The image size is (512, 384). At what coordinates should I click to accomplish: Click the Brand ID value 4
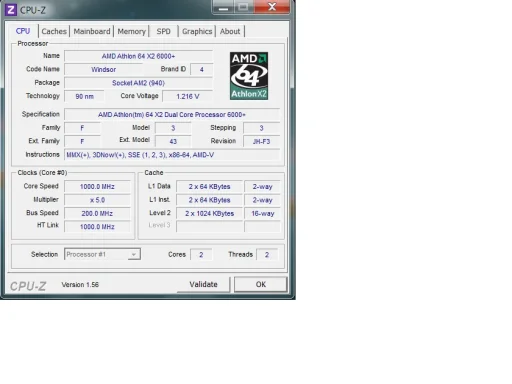click(201, 69)
